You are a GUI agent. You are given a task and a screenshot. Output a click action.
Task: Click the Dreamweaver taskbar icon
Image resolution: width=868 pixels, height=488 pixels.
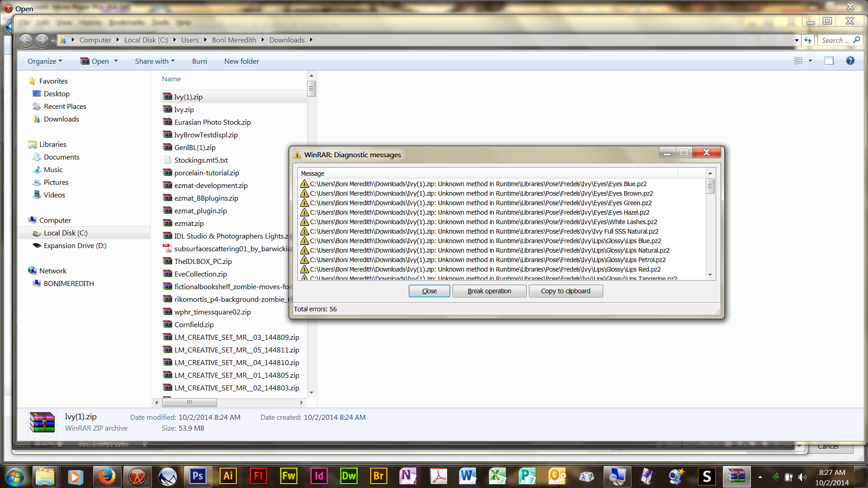click(x=349, y=476)
